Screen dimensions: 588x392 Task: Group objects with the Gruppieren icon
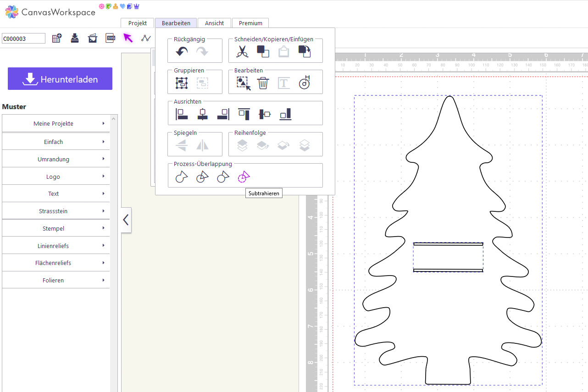coord(182,83)
